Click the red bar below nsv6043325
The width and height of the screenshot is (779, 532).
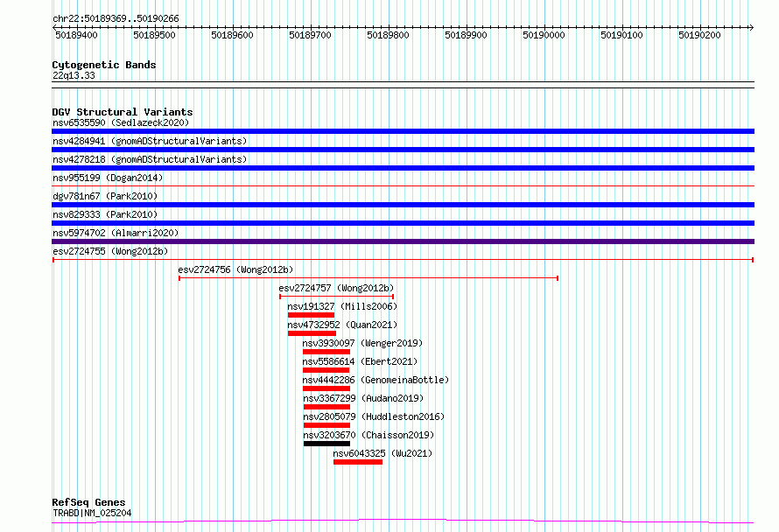pos(358,462)
